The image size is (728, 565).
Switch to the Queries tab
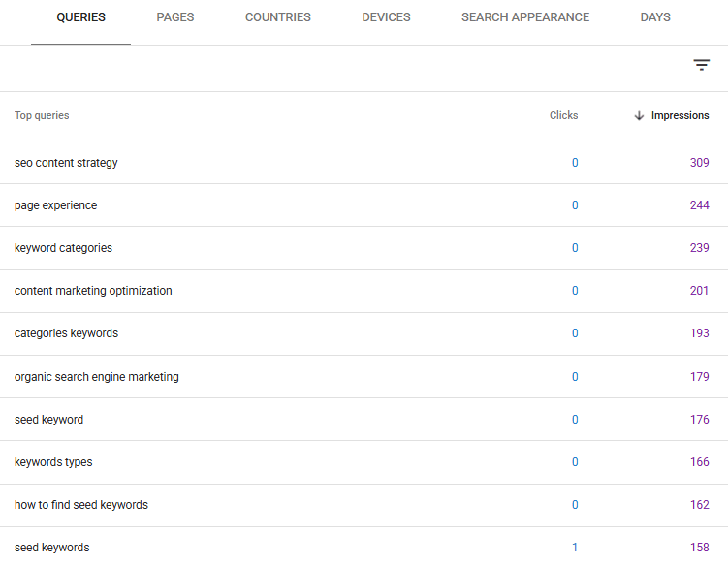point(80,17)
